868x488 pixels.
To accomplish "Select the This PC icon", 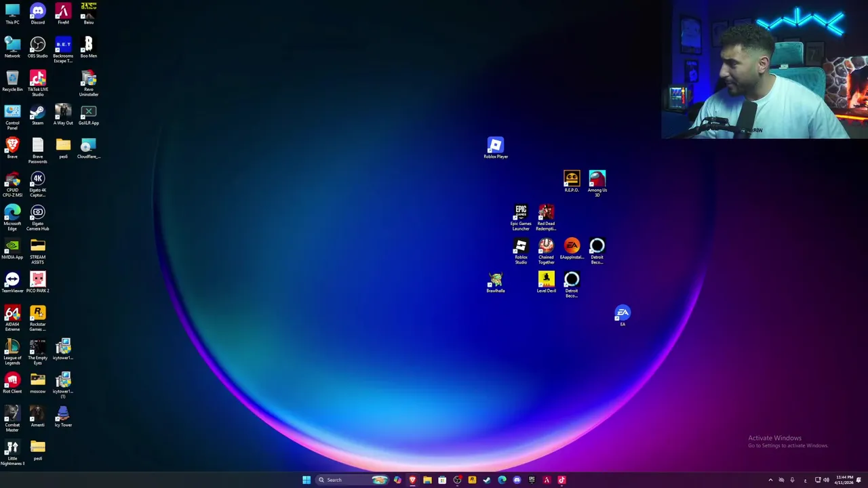I will 12,14.
